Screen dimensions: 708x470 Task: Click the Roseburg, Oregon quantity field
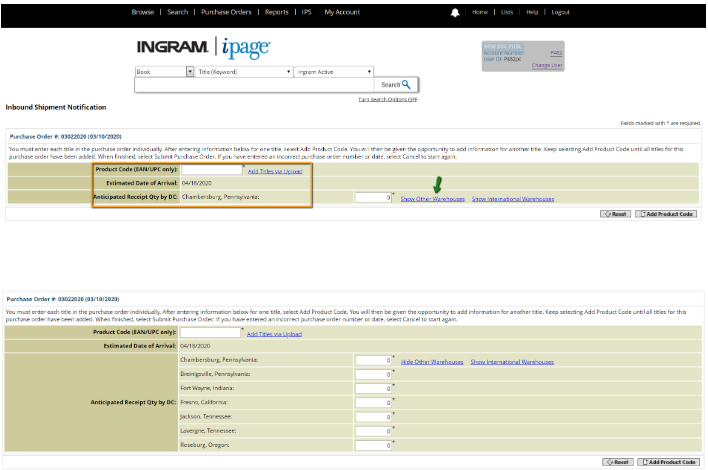[x=373, y=446]
